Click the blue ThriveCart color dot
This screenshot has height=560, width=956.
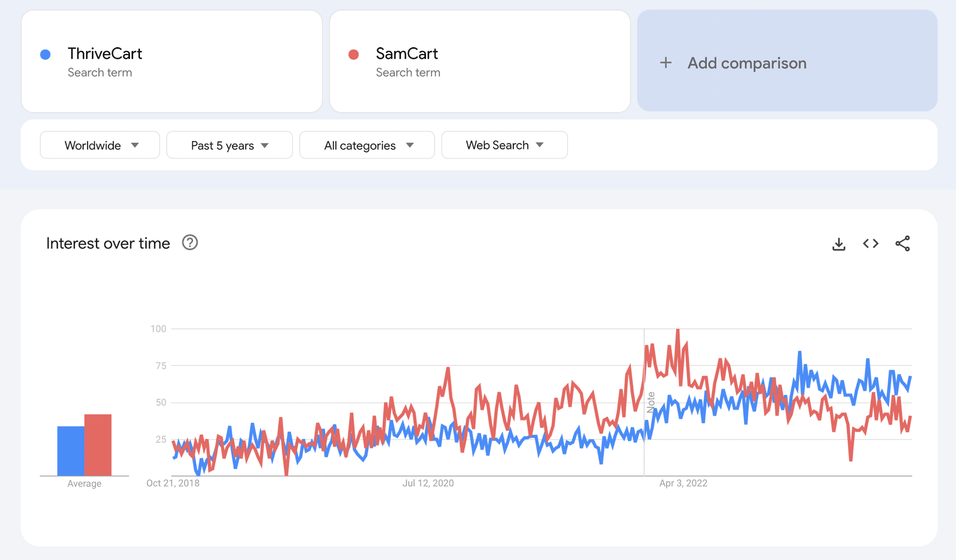tap(46, 54)
